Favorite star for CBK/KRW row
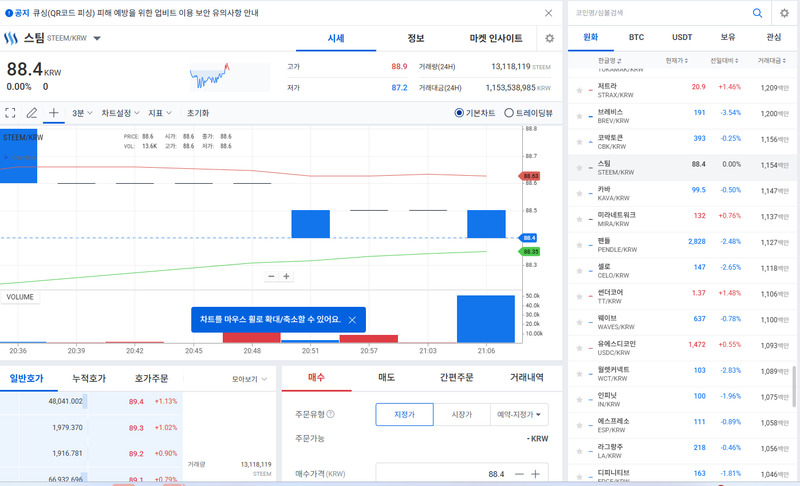800x486 pixels. tap(579, 142)
